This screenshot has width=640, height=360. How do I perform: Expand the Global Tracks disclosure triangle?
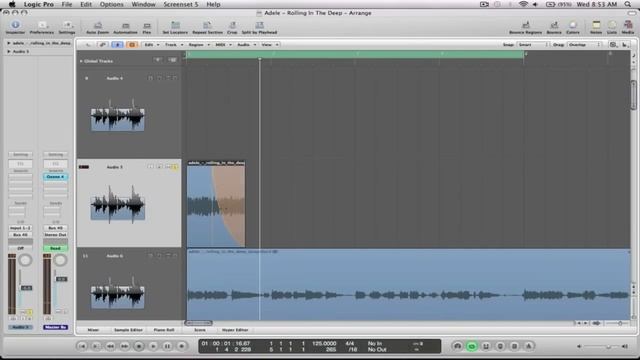pos(81,61)
